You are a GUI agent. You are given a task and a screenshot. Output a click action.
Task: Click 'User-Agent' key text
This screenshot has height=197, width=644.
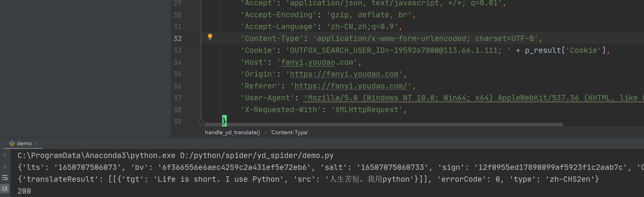(267, 98)
